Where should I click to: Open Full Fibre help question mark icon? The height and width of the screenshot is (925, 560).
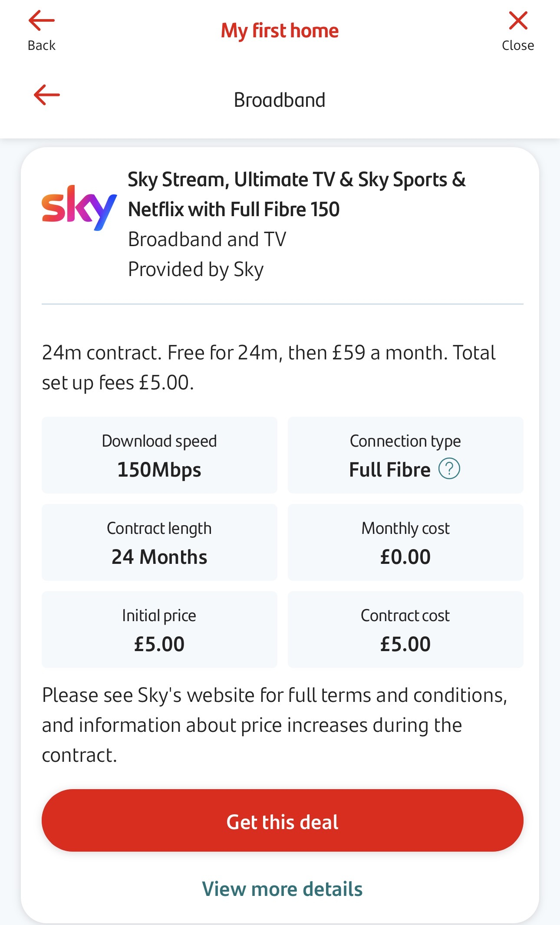449,469
